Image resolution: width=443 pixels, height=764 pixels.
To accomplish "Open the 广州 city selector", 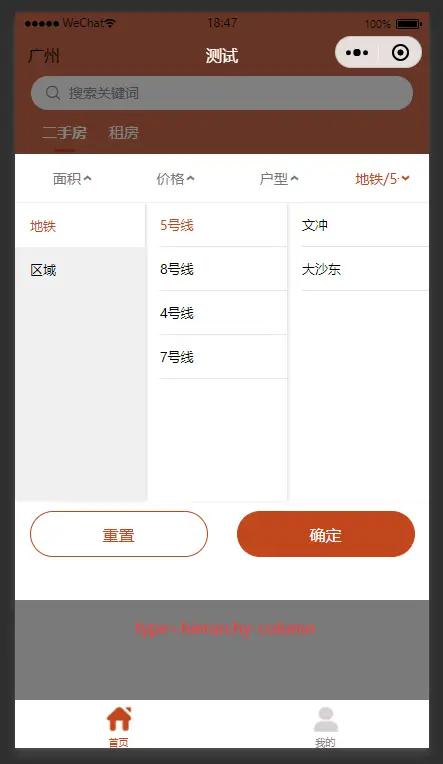I will pyautogui.click(x=44, y=56).
